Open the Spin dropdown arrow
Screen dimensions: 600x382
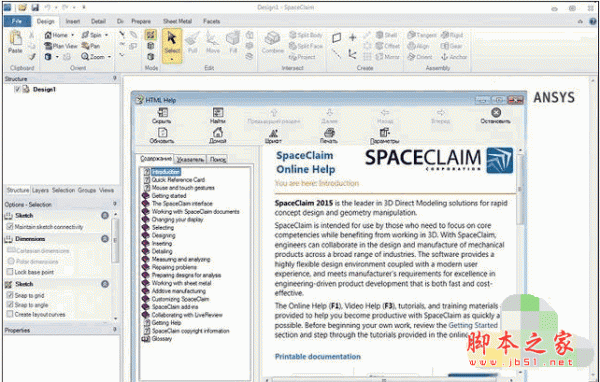tap(106, 35)
